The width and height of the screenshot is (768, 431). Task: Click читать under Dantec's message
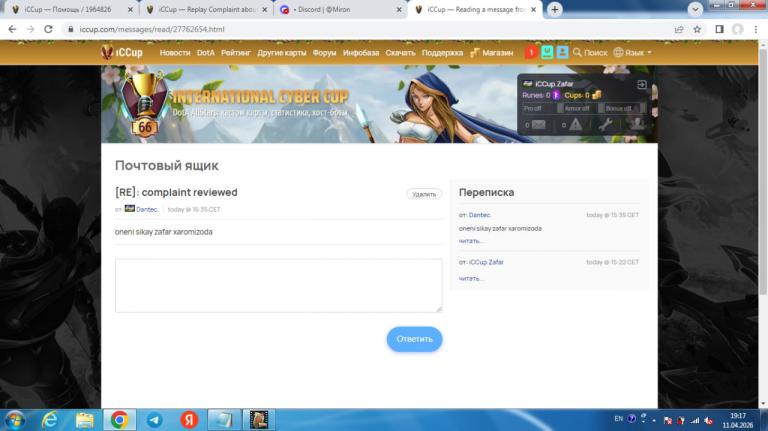[x=470, y=241]
